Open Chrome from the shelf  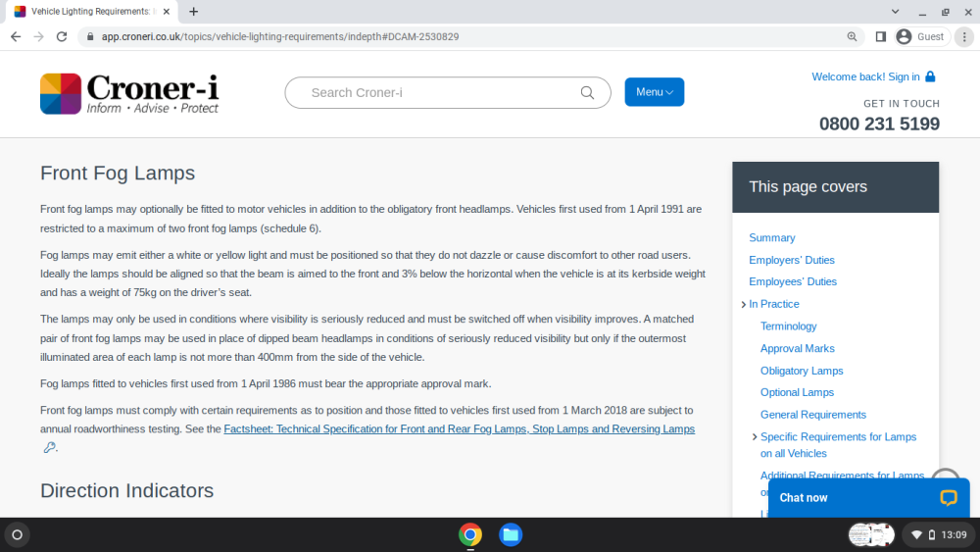coord(470,534)
